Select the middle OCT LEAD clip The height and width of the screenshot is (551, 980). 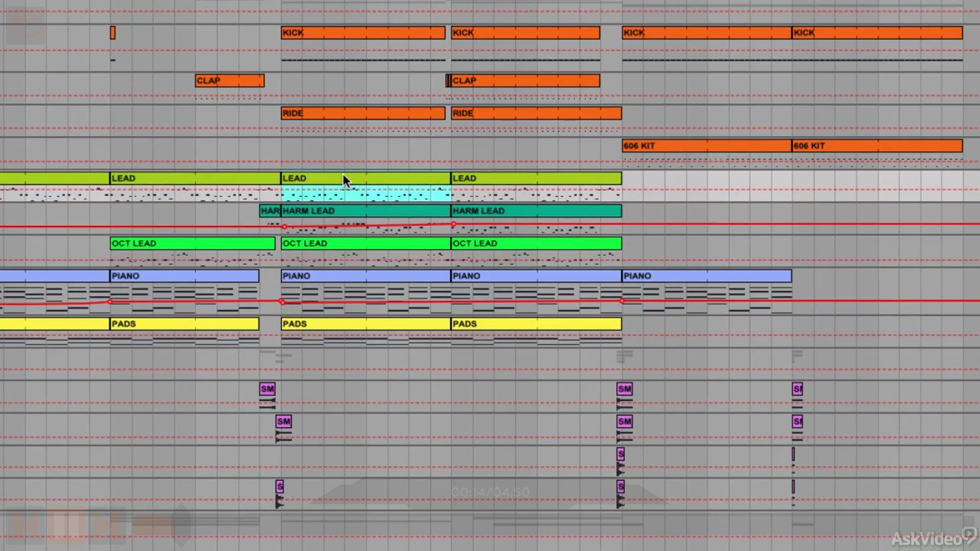point(365,243)
